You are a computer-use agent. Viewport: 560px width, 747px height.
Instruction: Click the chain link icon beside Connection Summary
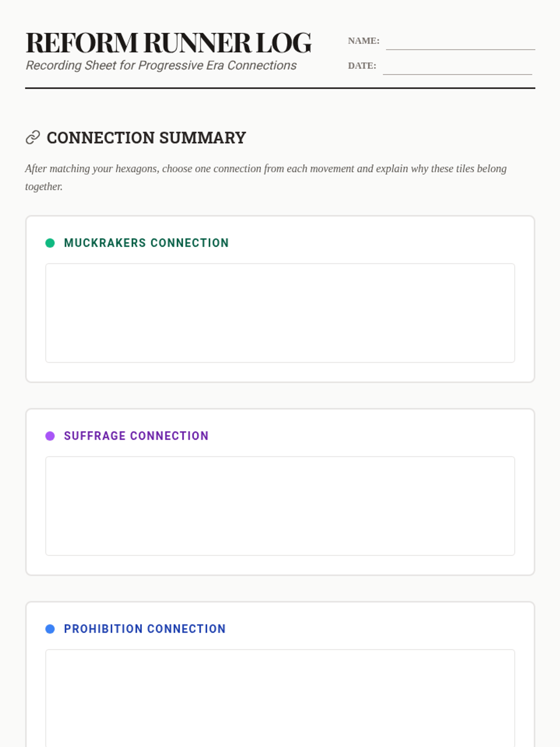click(x=33, y=138)
